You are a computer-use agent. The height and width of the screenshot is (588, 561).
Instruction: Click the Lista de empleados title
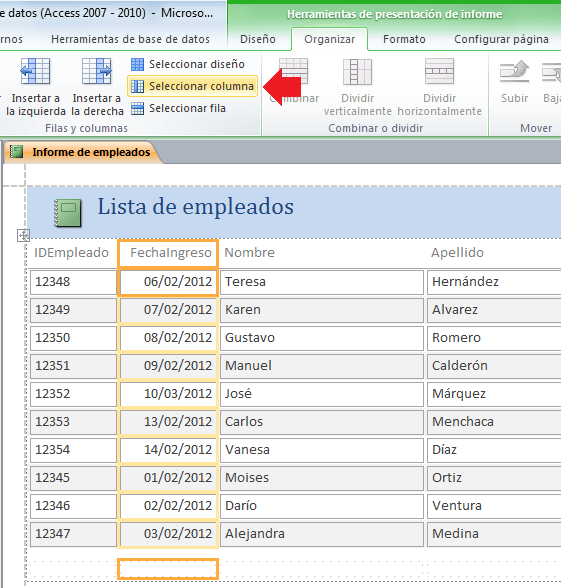pyautogui.click(x=195, y=207)
